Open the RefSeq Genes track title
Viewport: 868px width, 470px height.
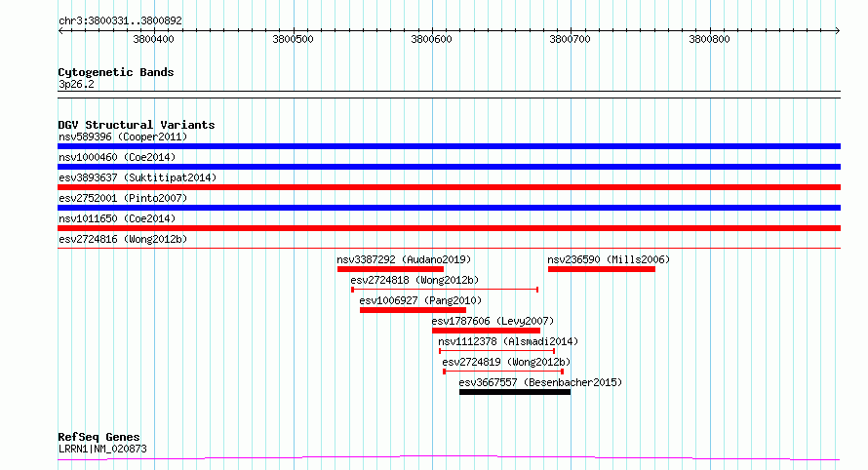tap(99, 437)
